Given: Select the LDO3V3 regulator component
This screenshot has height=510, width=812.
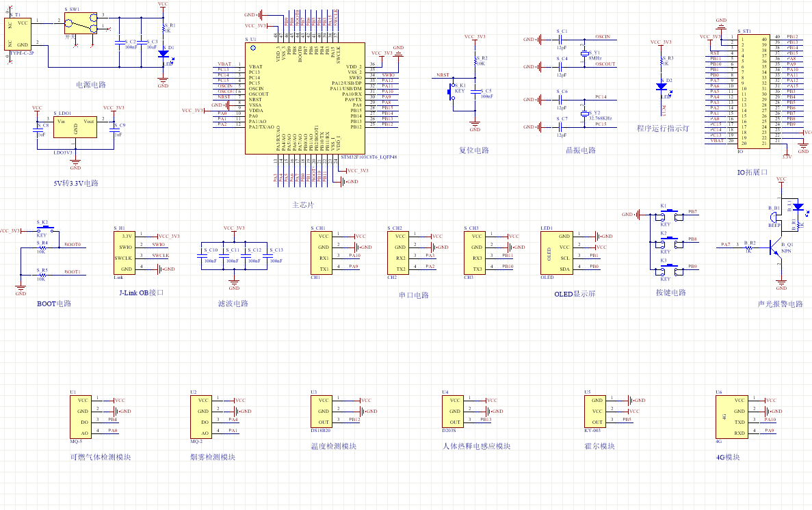Looking at the screenshot, I should pyautogui.click(x=75, y=127).
